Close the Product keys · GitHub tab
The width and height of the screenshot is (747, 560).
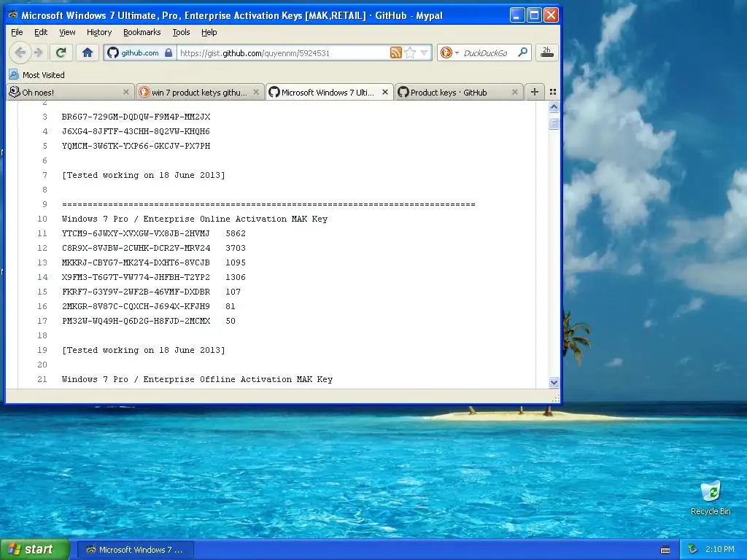point(514,93)
